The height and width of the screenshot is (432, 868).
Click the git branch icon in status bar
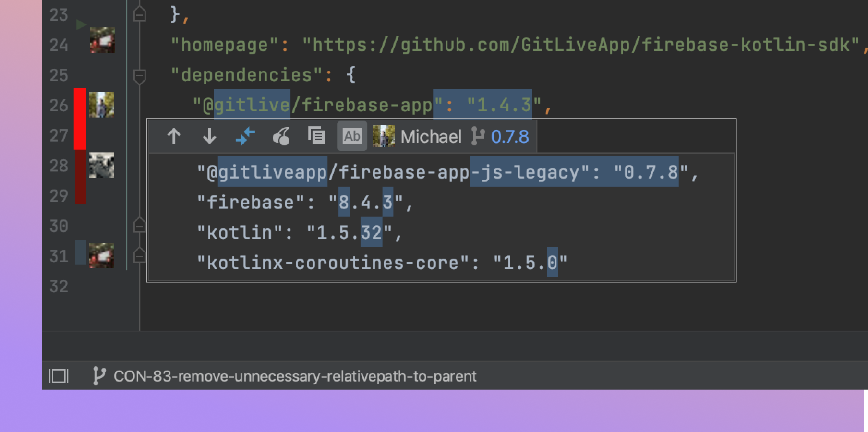99,376
